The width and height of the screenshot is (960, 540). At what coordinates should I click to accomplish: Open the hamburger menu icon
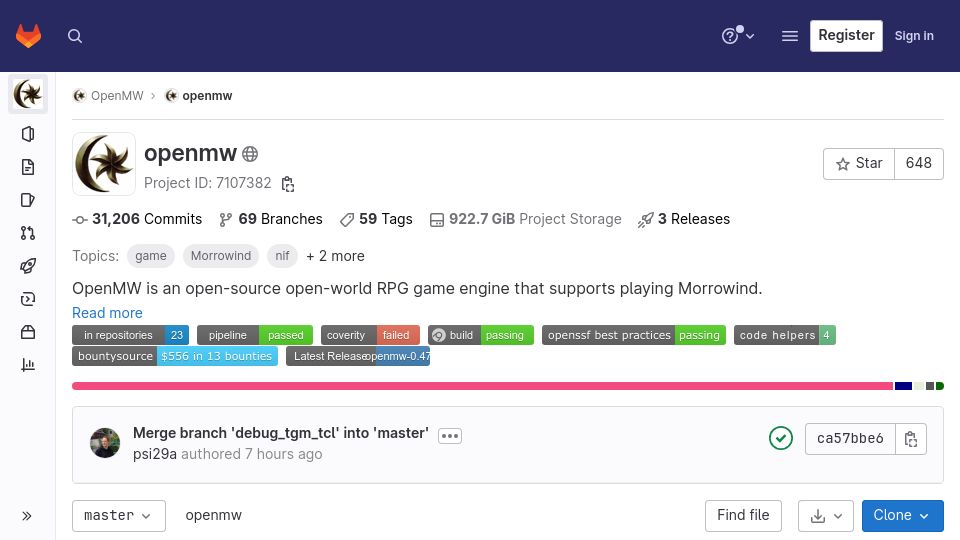coord(790,36)
